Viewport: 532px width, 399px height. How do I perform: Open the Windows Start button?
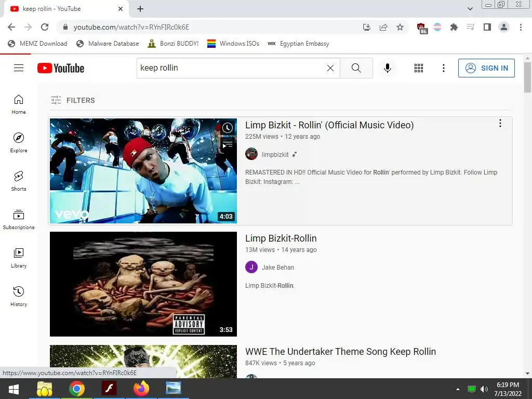click(x=14, y=389)
